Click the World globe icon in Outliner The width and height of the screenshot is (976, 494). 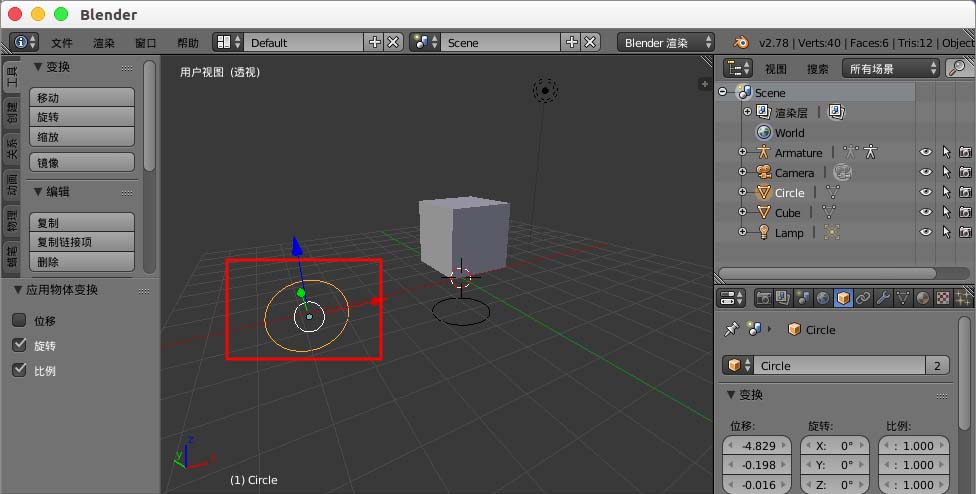point(764,133)
